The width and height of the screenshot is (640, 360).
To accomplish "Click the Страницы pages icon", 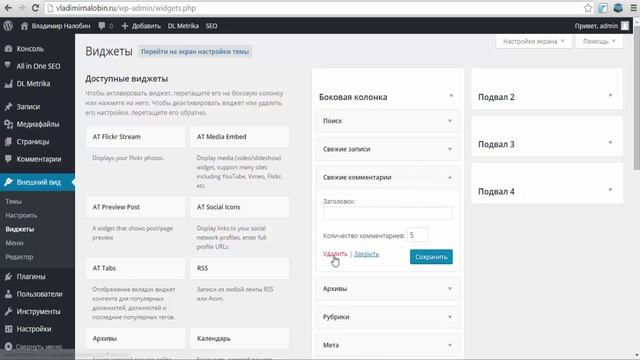I will click(8, 142).
